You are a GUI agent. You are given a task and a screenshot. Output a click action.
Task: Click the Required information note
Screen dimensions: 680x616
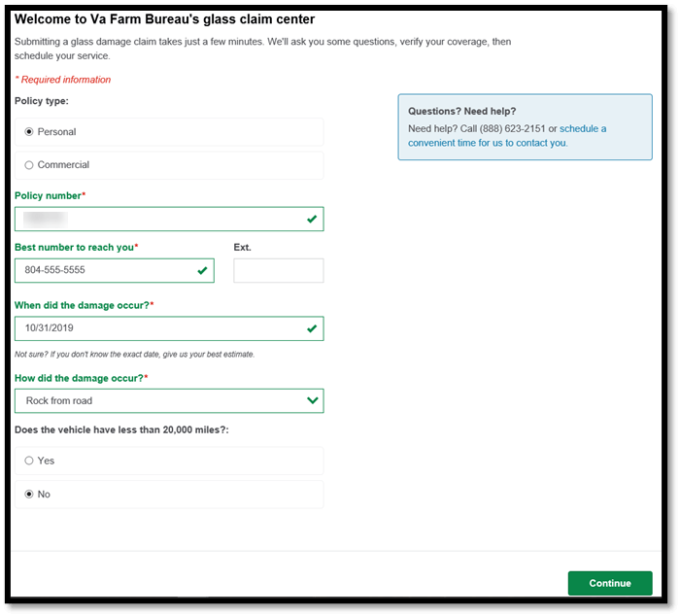point(63,80)
